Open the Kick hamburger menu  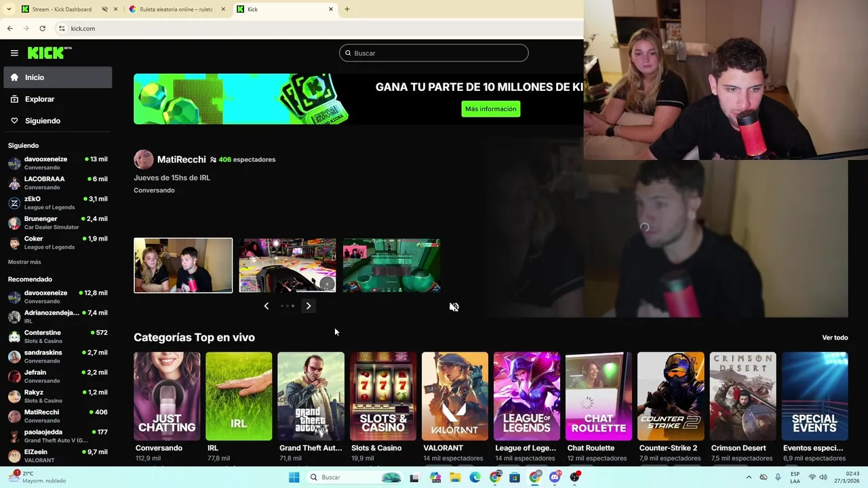coord(14,53)
